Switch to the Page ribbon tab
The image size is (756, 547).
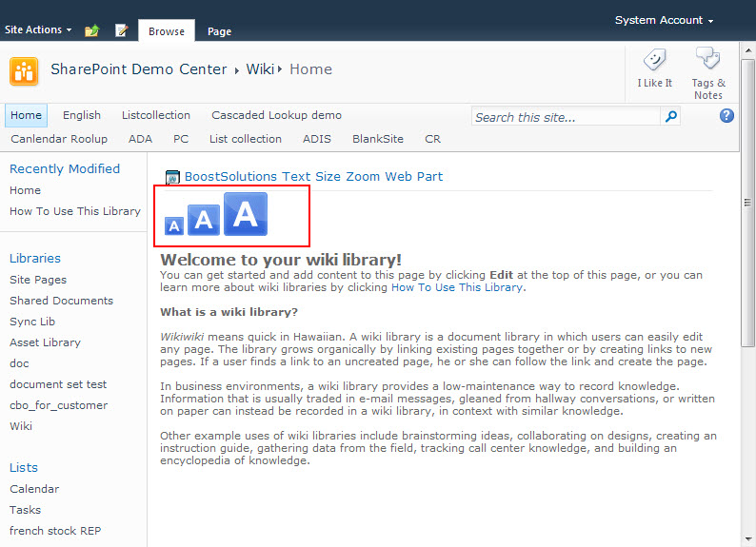tap(219, 31)
